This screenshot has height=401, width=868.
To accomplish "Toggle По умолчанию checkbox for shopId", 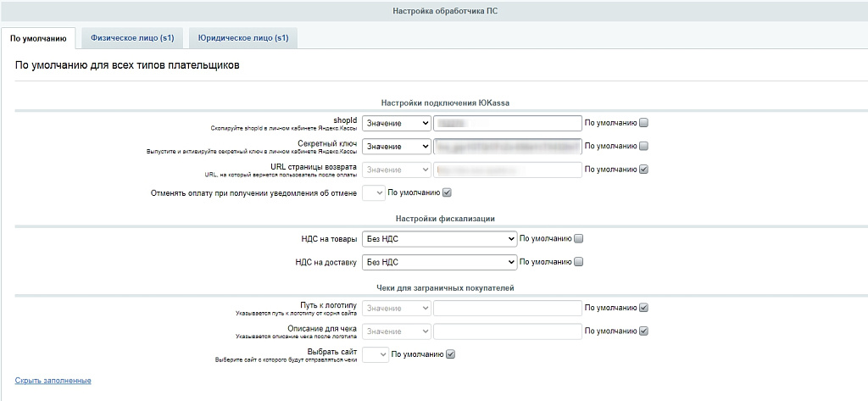I will (x=643, y=123).
